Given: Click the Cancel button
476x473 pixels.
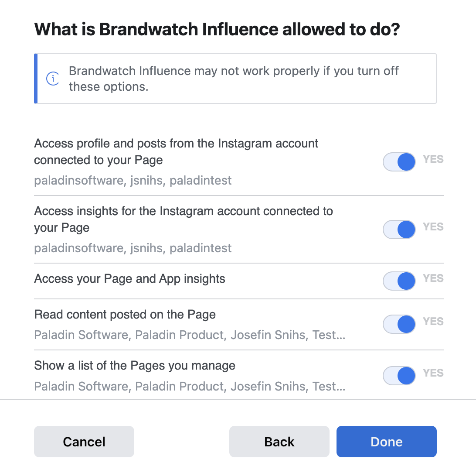Looking at the screenshot, I should (x=84, y=442).
